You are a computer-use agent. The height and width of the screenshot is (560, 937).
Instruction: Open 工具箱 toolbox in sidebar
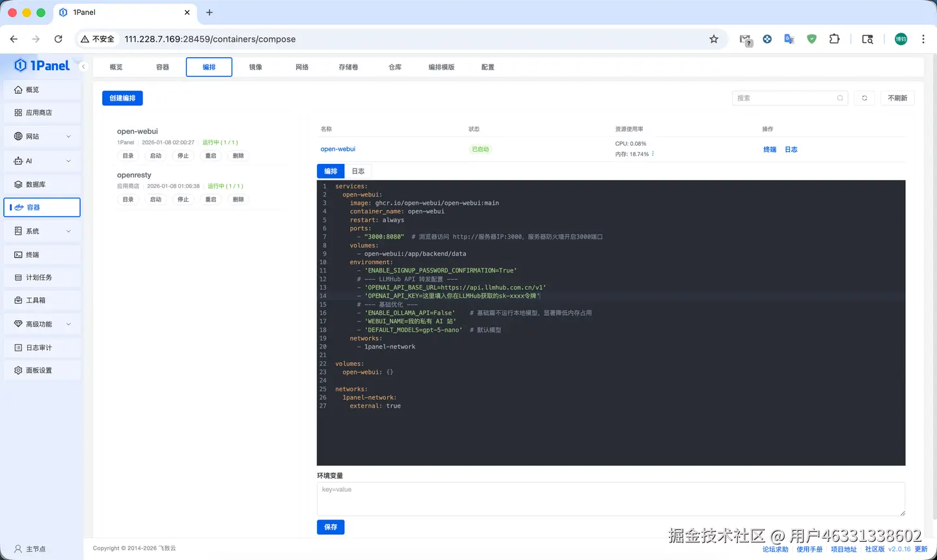[42, 300]
